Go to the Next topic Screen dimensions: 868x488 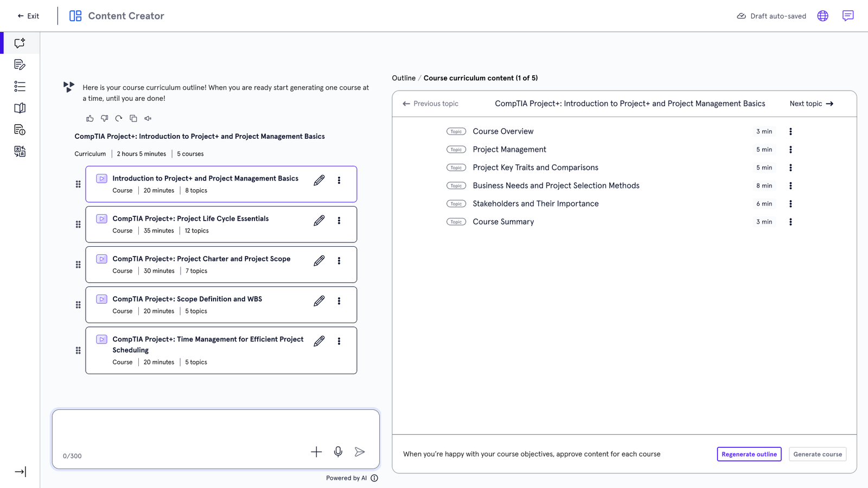(812, 104)
